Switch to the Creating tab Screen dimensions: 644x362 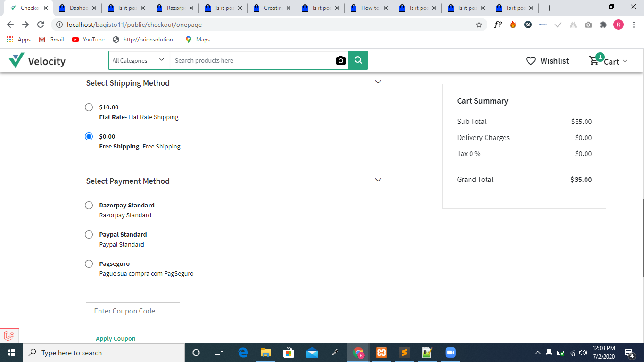[x=272, y=8]
